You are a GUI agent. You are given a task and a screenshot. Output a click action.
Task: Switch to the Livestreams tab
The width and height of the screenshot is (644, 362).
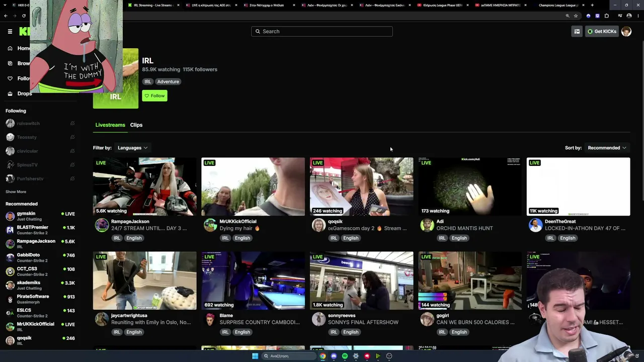point(110,125)
